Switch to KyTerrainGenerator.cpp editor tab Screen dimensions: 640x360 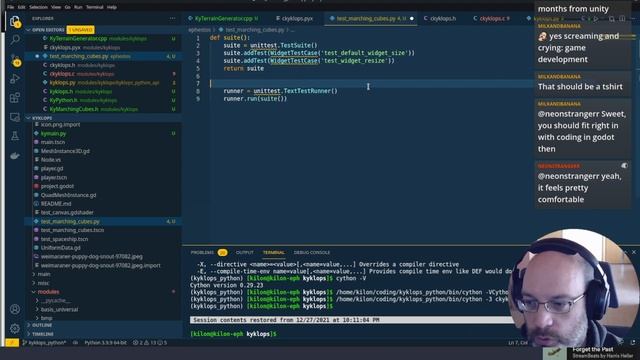(x=223, y=18)
